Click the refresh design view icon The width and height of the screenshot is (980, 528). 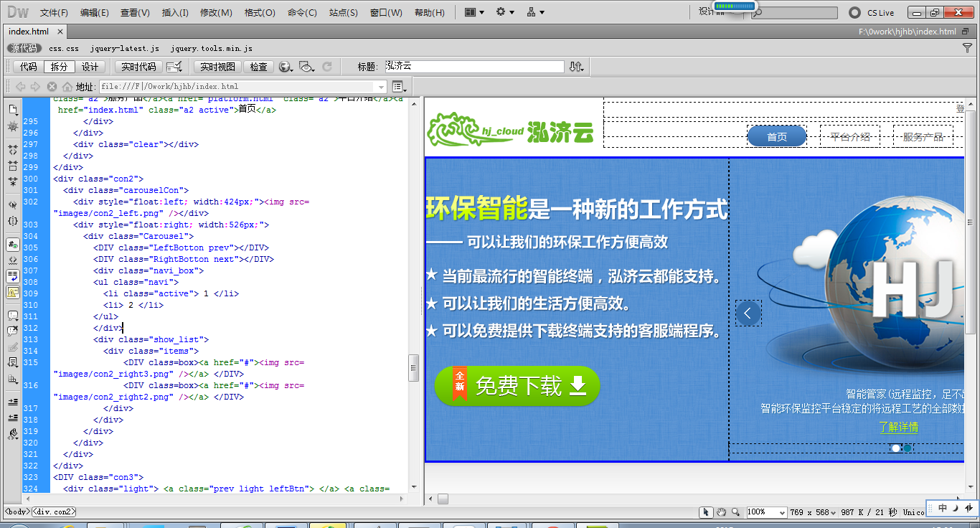pos(327,67)
